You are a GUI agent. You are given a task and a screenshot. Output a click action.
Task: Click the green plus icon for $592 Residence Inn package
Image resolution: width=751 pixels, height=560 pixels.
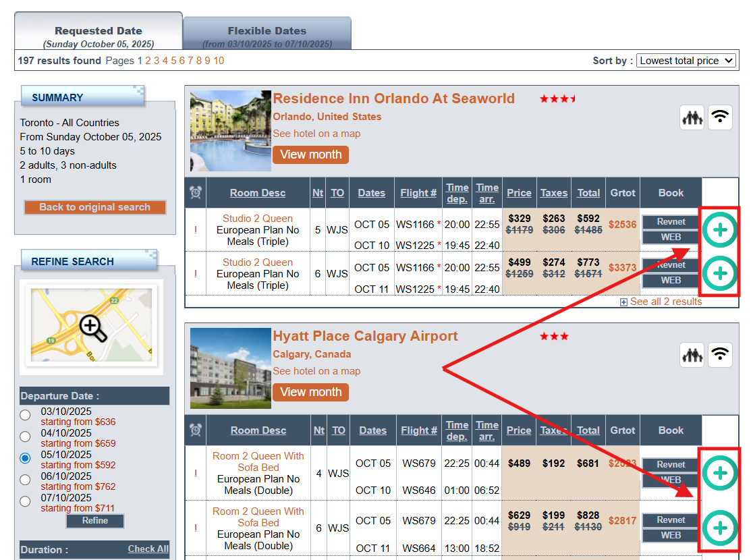coord(720,230)
